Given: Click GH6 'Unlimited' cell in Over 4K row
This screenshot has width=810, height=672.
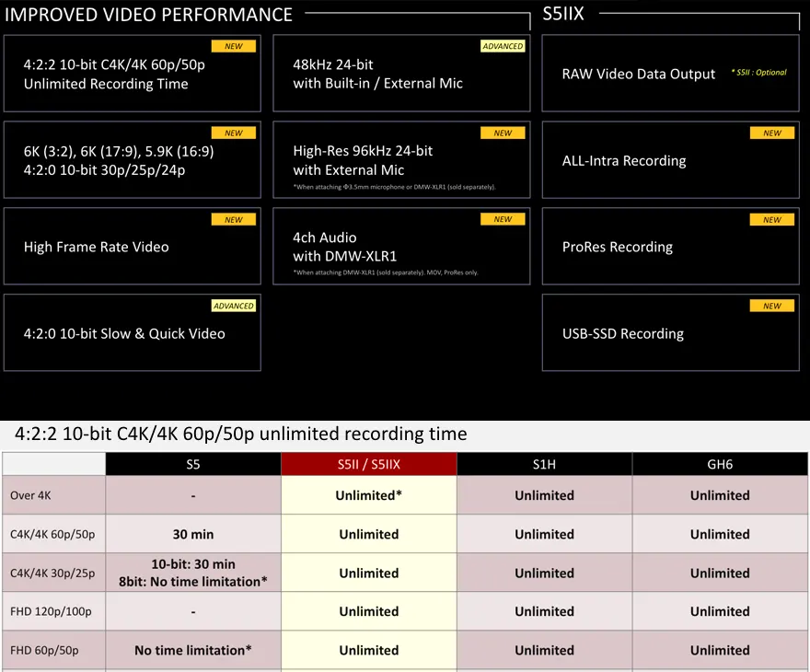Looking at the screenshot, I should pos(720,495).
